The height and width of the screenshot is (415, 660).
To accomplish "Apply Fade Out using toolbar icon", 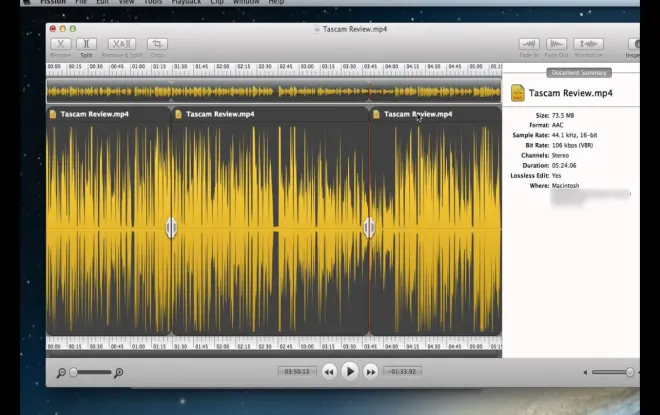I will tap(556, 44).
